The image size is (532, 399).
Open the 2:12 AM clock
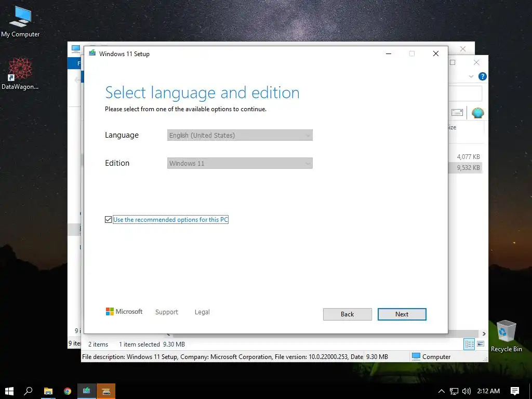pos(488,391)
